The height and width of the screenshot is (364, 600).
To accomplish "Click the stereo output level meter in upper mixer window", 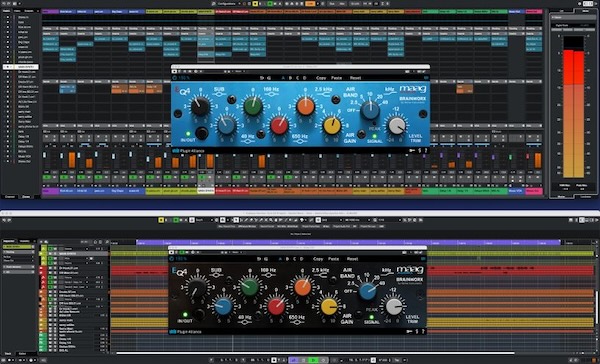I will click(573, 106).
